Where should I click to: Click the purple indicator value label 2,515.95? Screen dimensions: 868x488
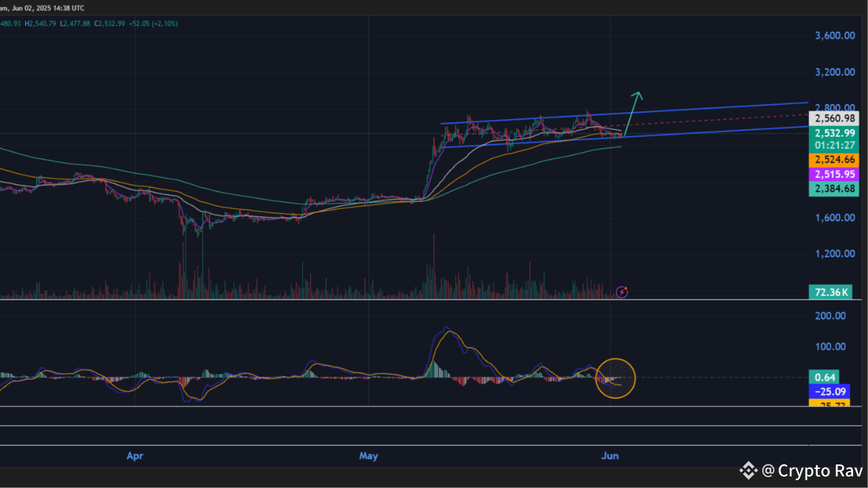pos(834,174)
